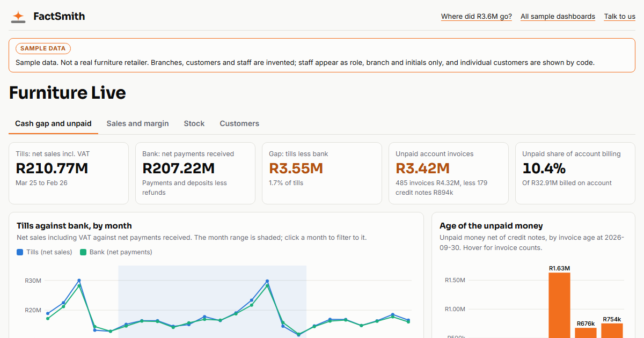Click the Bank (net payments) legend label
This screenshot has width=644, height=338.
point(121,252)
